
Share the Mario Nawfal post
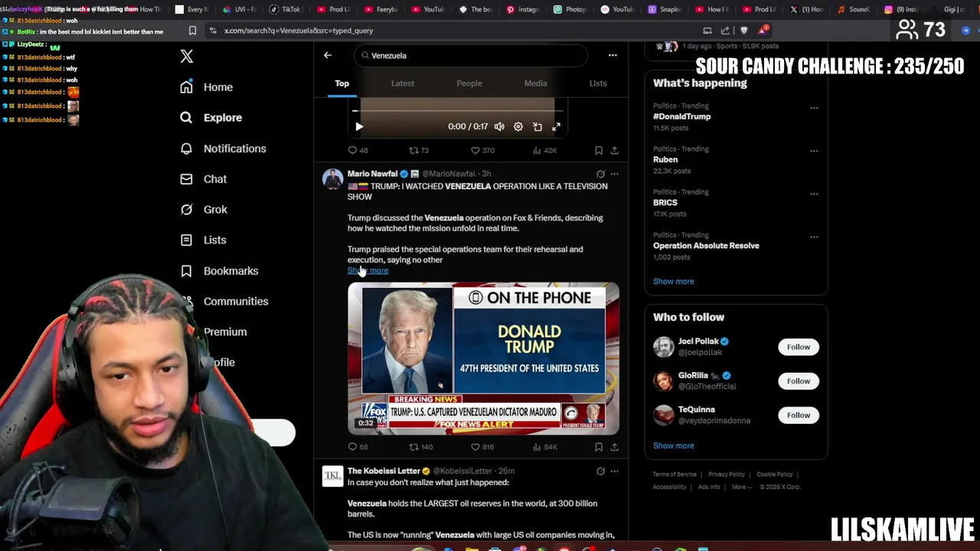click(x=614, y=447)
